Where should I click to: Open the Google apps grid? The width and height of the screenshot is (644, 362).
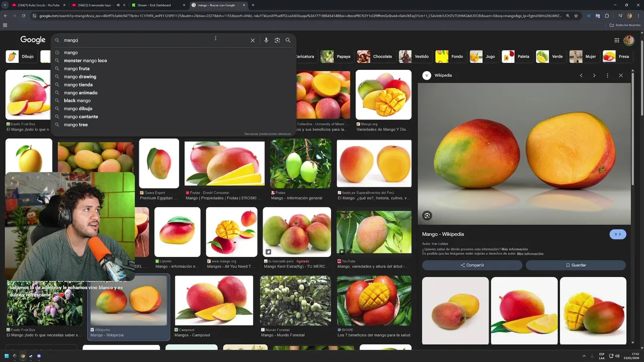[x=617, y=40]
